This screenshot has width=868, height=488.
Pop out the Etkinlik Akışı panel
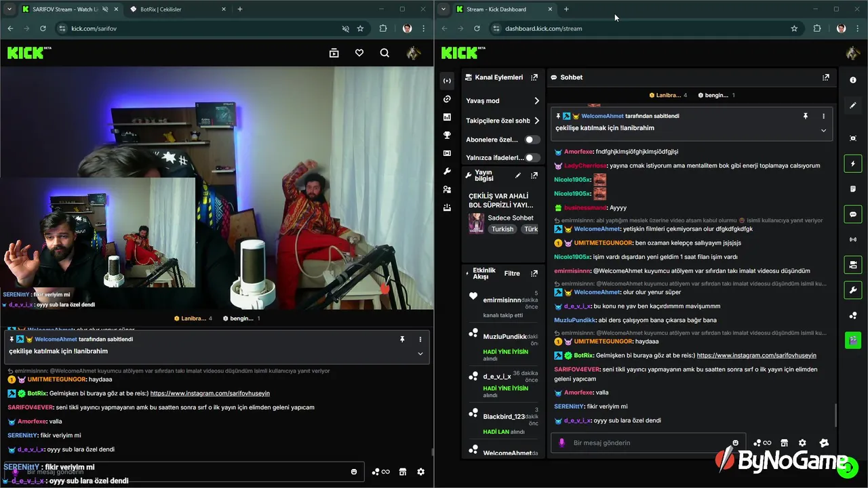coord(534,273)
